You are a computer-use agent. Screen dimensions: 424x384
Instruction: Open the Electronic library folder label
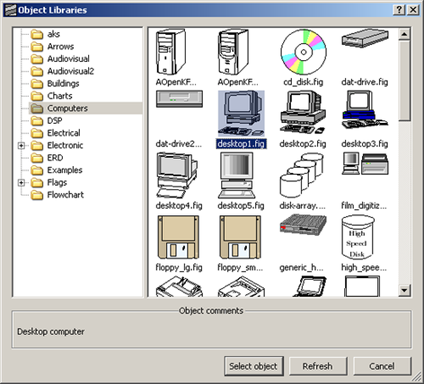point(65,145)
